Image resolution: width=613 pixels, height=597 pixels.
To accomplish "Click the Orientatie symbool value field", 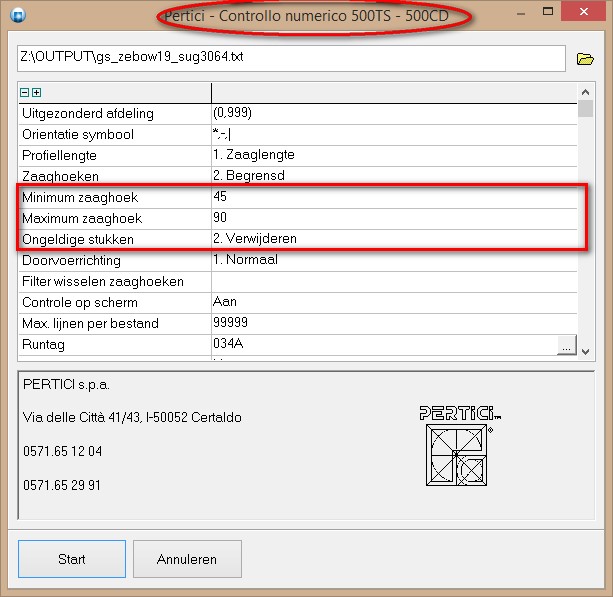I will (x=394, y=135).
